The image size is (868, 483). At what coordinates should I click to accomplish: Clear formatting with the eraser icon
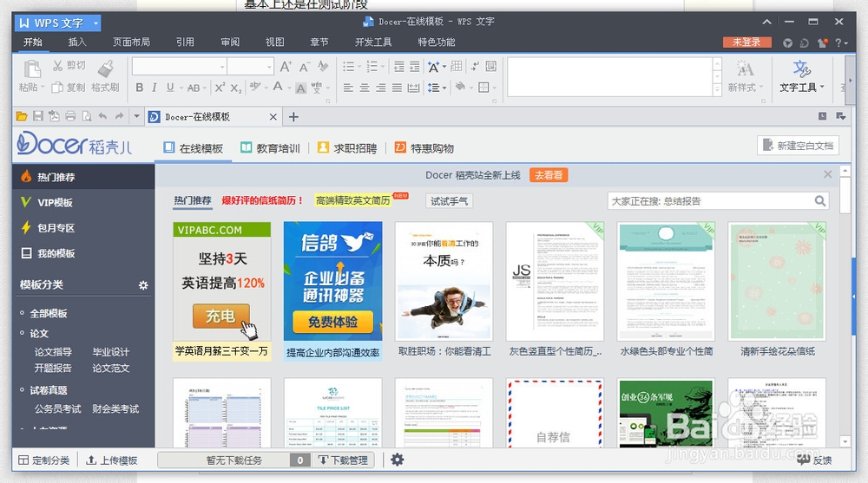click(323, 67)
